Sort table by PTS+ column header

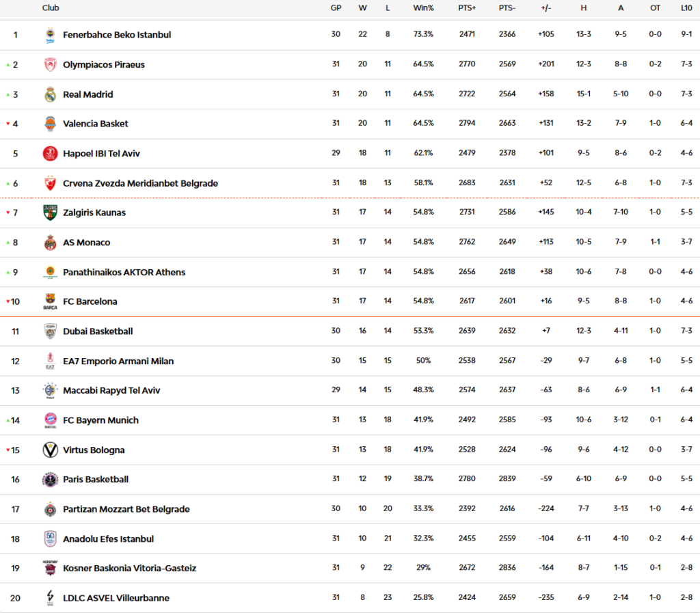[x=467, y=8]
